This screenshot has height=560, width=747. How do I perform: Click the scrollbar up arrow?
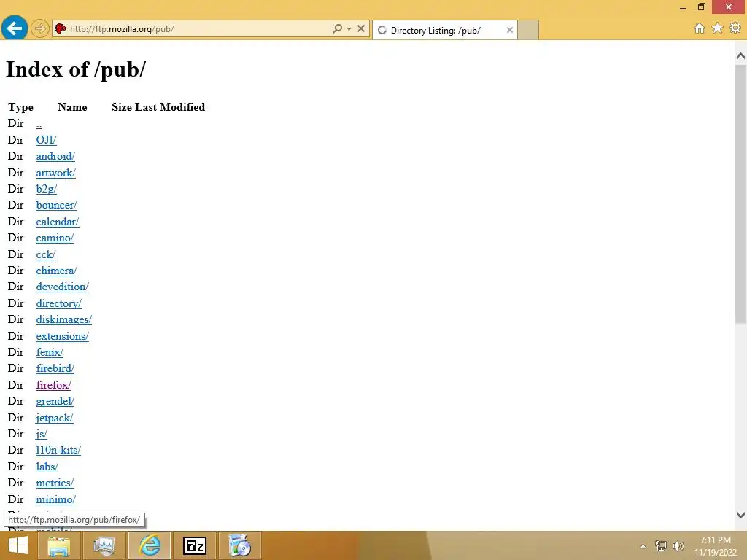(740, 56)
